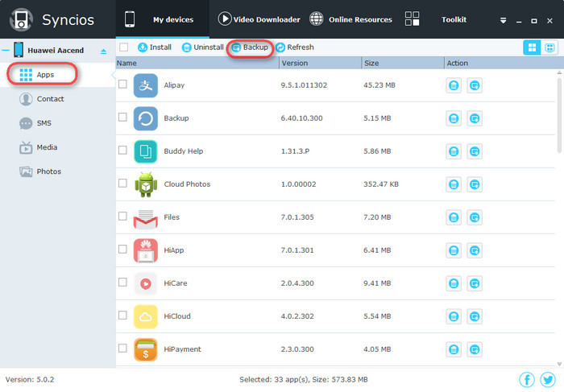This screenshot has height=392, width=564.
Task: Click the Cloud Photos app name
Action: 187,184
